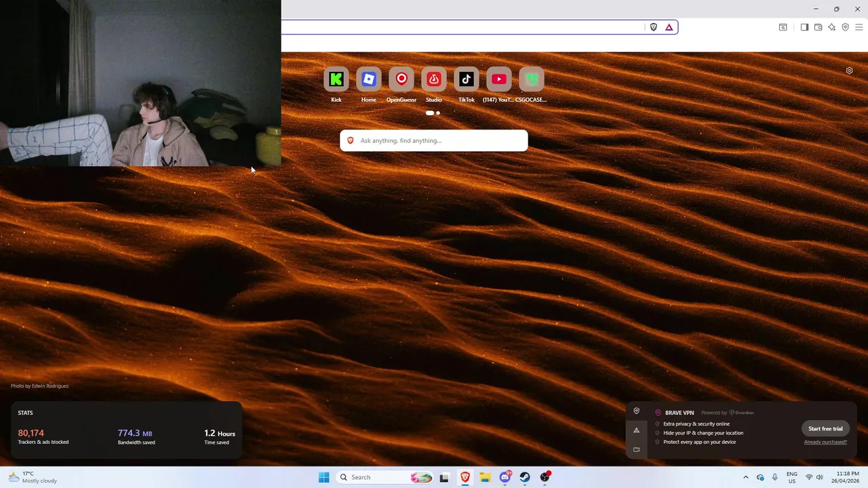
Task: Open the Leo AI assistant icon
Action: coord(831,27)
